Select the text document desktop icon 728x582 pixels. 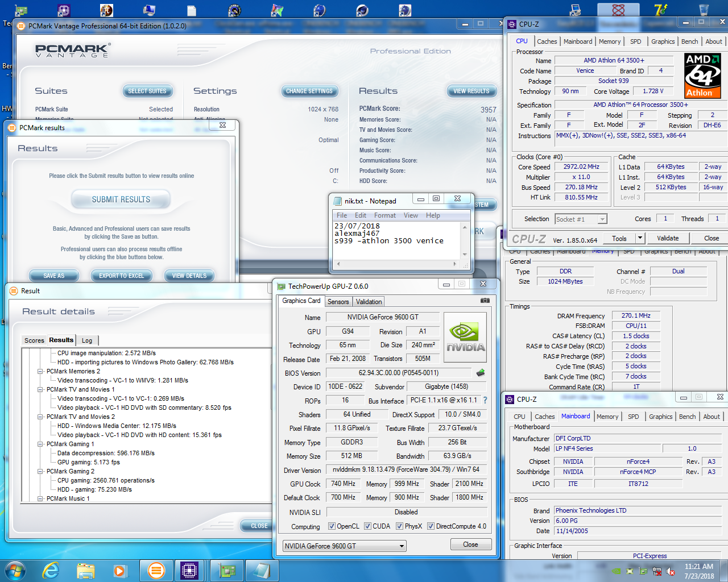coord(192,10)
